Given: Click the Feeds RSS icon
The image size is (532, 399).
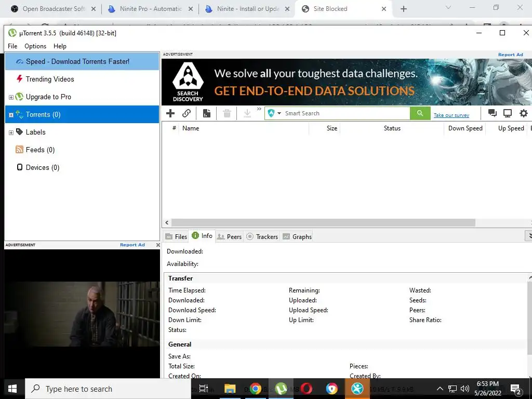Looking at the screenshot, I should [x=19, y=149].
